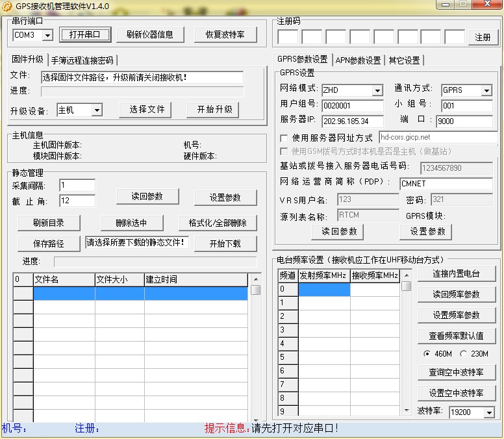504x439 pixels.
Task: Click 刷新目录 button
Action: (49, 223)
